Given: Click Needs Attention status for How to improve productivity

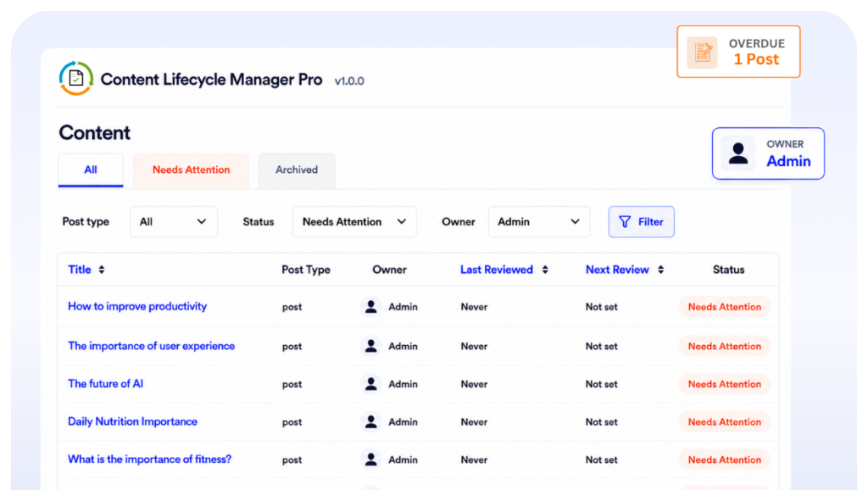Looking at the screenshot, I should click(724, 307).
